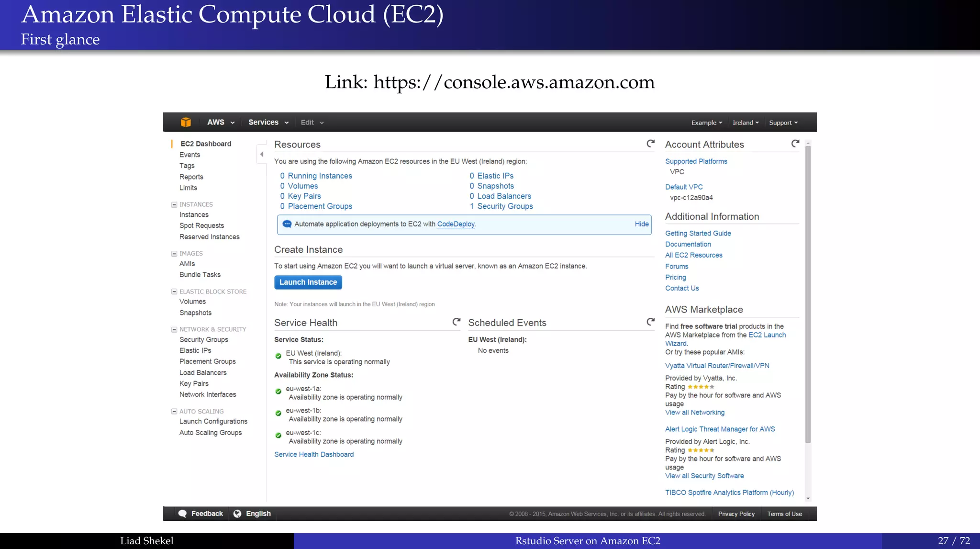Screen dimensions: 980x549
Task: Click the eu-west-1a green status icon
Action: 278,392
